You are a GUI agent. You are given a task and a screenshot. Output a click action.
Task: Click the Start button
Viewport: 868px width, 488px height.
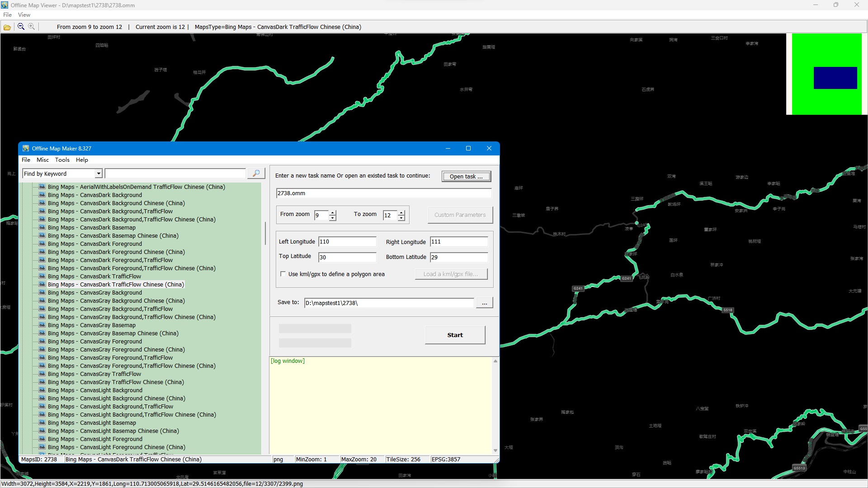tap(455, 335)
